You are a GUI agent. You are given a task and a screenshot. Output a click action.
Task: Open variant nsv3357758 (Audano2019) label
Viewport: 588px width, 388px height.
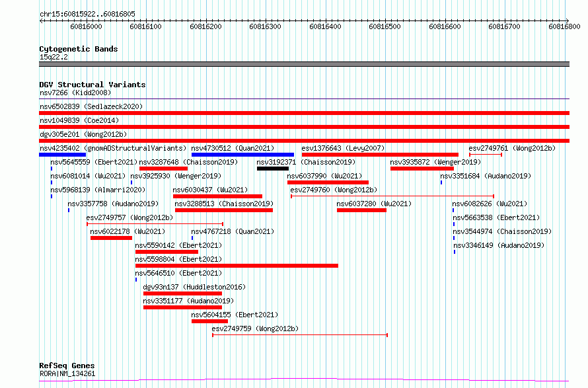point(113,204)
